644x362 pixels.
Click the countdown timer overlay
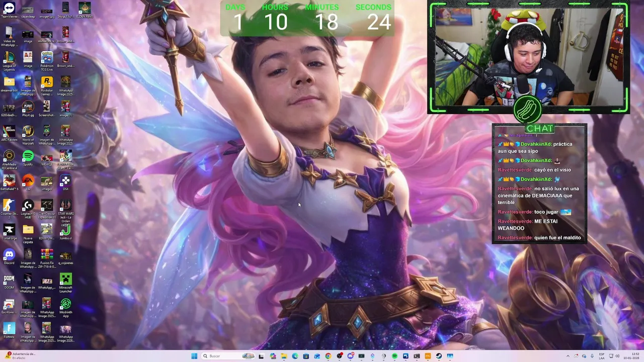coord(307,18)
